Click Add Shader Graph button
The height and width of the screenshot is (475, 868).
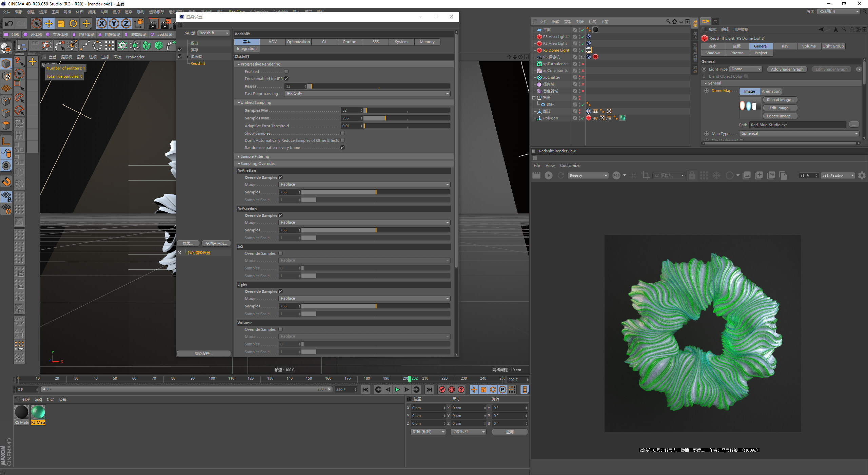point(787,69)
